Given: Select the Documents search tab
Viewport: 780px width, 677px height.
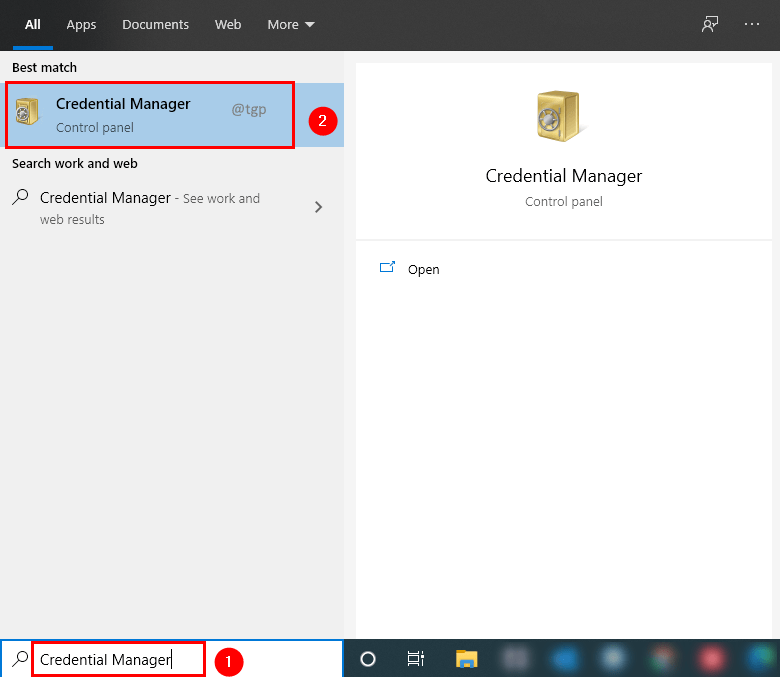Looking at the screenshot, I should point(155,24).
